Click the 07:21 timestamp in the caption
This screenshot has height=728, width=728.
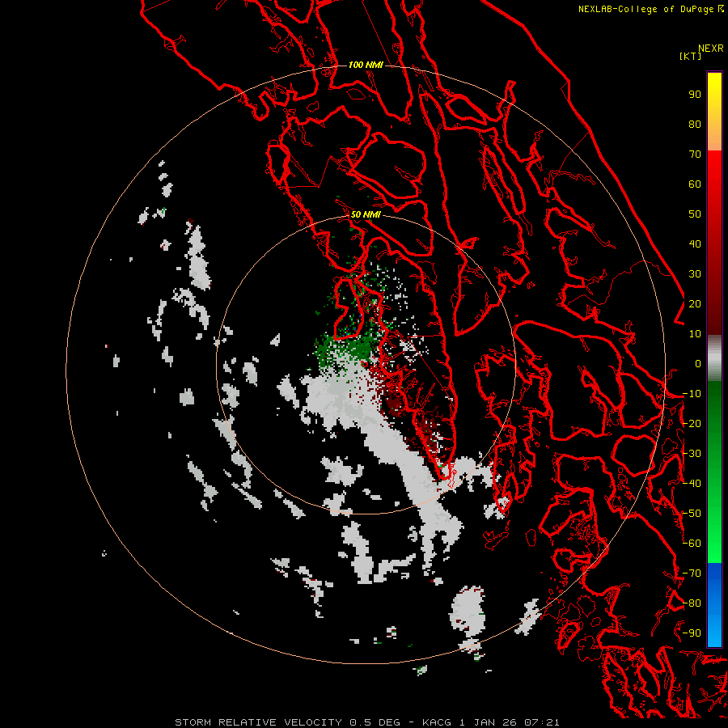coord(542,722)
